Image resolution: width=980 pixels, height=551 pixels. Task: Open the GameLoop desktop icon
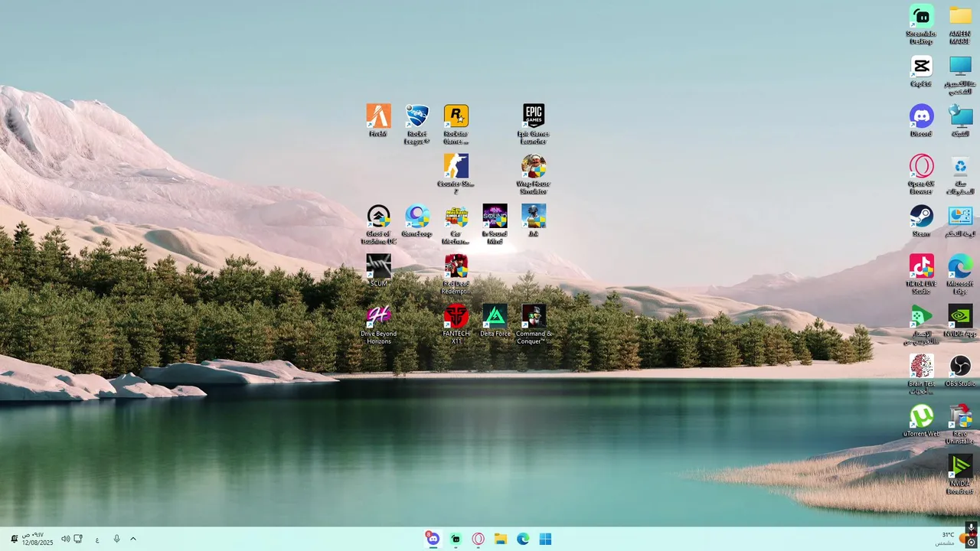click(x=417, y=220)
